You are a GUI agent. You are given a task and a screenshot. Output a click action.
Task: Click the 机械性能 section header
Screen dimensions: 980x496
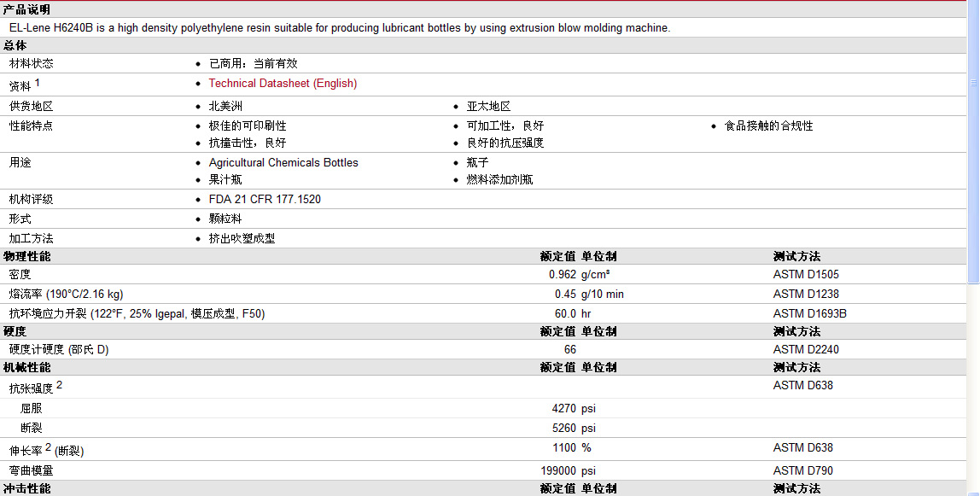(26, 367)
